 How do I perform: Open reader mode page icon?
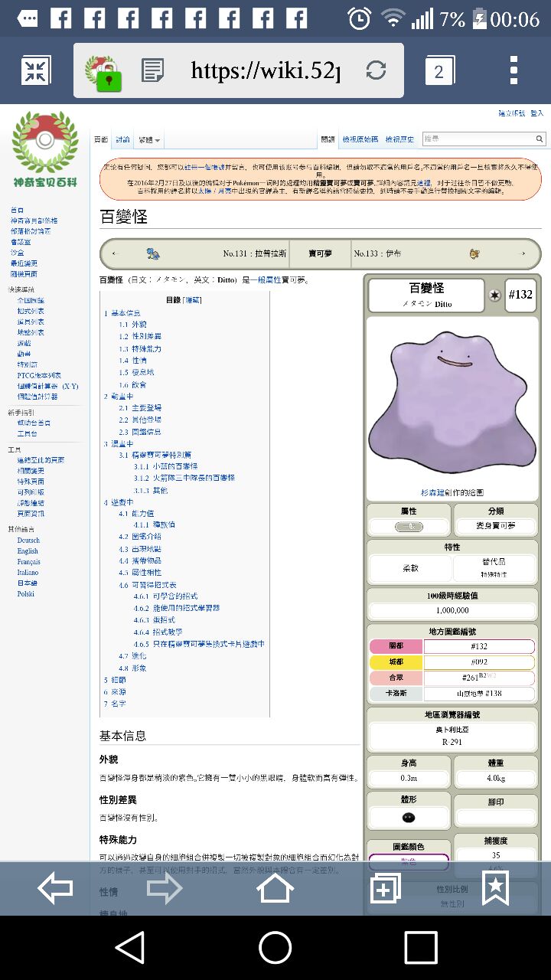[153, 71]
